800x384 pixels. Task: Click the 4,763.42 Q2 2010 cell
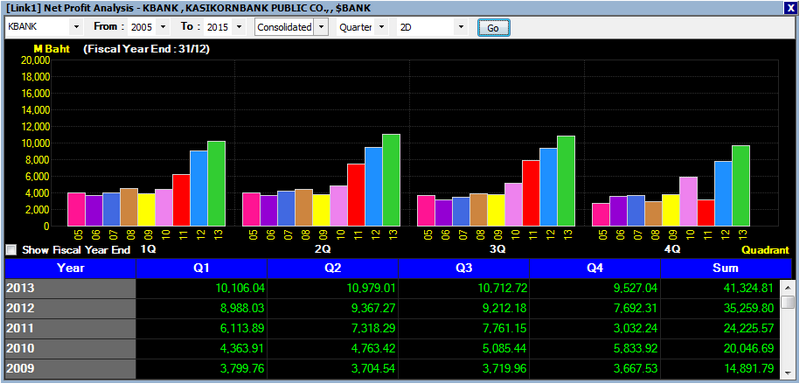333,349
